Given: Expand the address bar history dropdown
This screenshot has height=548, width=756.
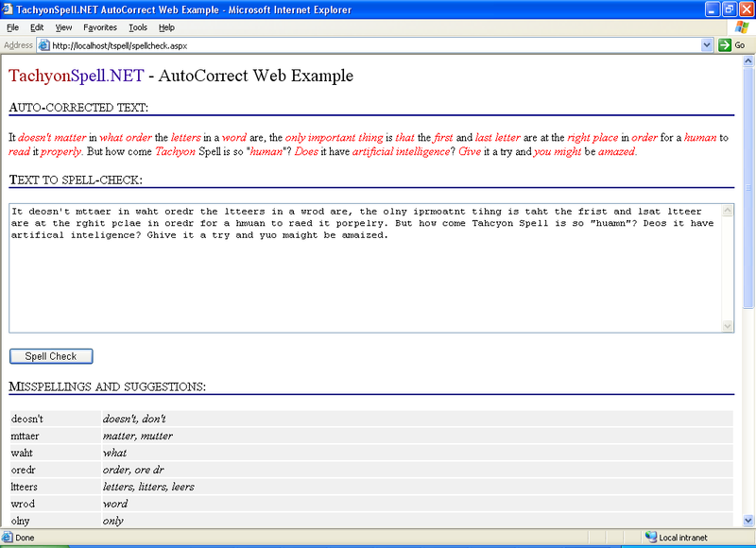Looking at the screenshot, I should (x=706, y=45).
